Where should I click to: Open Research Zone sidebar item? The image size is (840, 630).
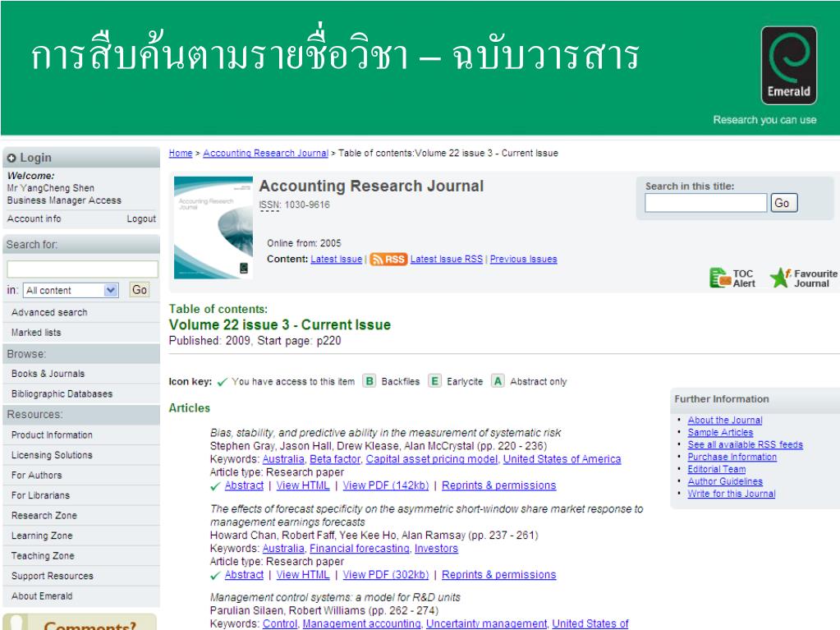tap(44, 515)
